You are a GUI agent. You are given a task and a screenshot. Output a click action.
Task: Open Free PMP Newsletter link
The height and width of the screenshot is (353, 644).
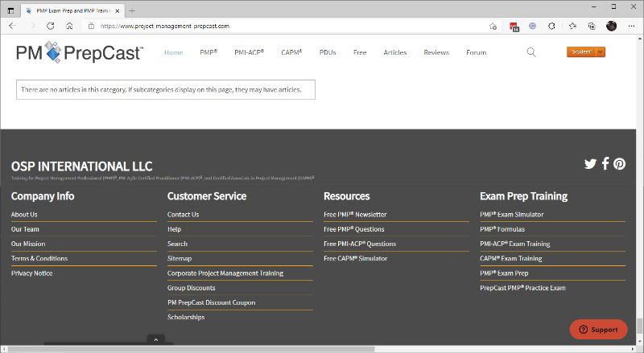[x=355, y=215]
